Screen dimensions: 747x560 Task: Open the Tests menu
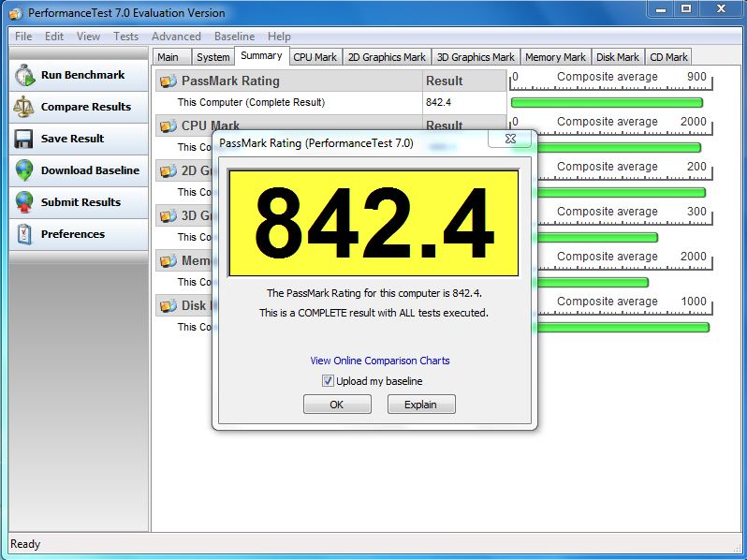(125, 37)
